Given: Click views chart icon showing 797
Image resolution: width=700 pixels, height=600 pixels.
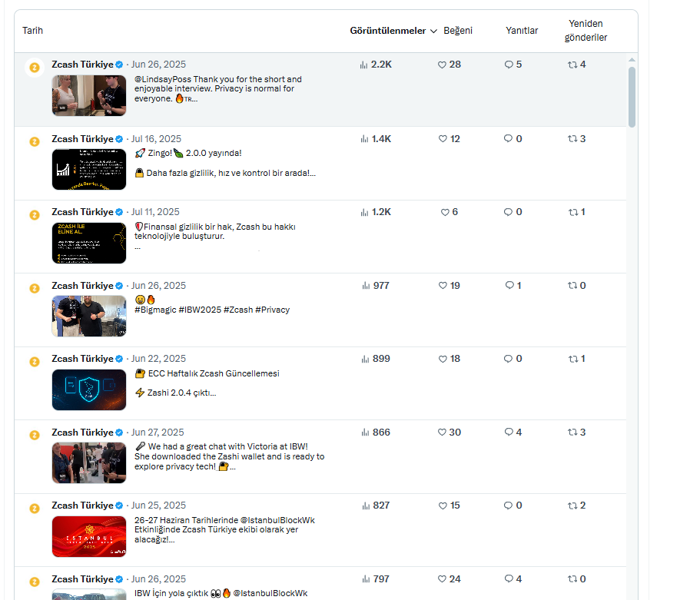Looking at the screenshot, I should (x=366, y=579).
